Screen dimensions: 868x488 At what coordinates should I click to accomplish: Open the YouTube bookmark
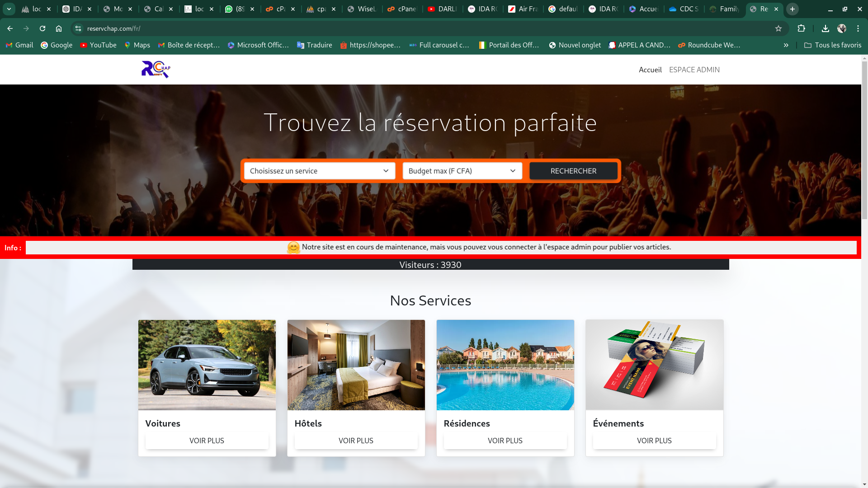98,45
